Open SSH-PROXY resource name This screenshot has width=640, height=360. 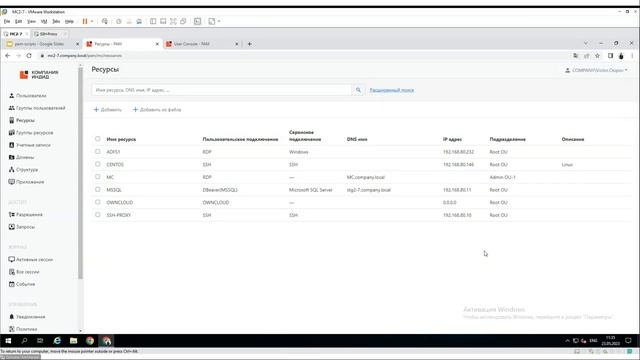point(119,215)
